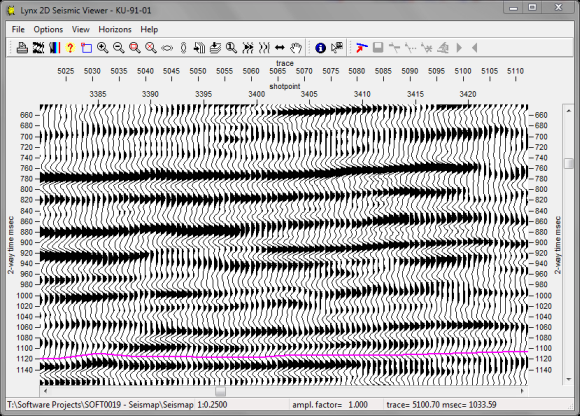Maximize the Lynx 2D Seismic Viewer window
The height and width of the screenshot is (416, 580).
coord(532,8)
